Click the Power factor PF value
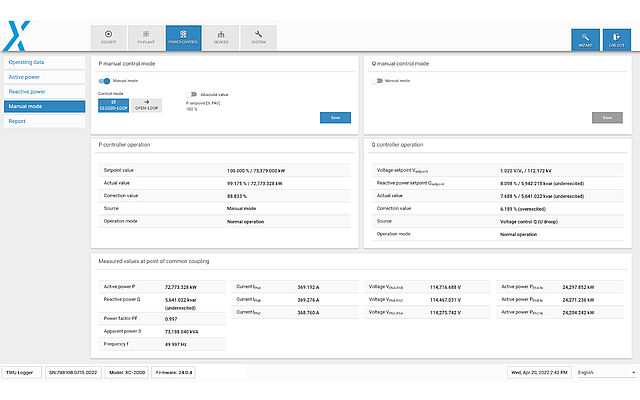This screenshot has width=640, height=400. pyautogui.click(x=171, y=319)
